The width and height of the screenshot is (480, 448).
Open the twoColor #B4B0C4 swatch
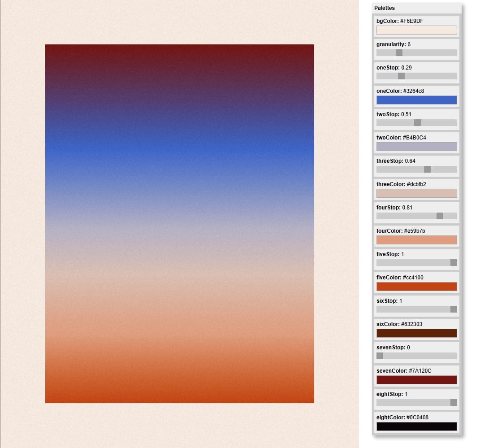point(417,146)
